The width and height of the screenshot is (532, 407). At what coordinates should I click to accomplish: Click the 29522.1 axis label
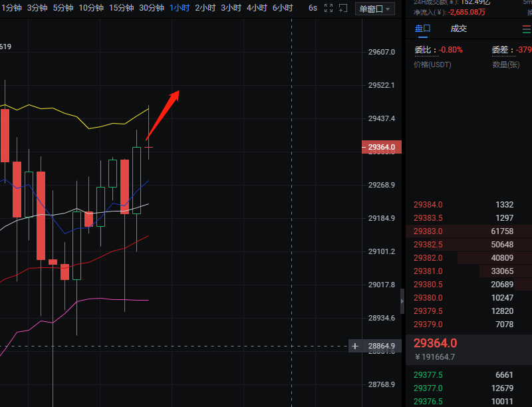click(382, 85)
